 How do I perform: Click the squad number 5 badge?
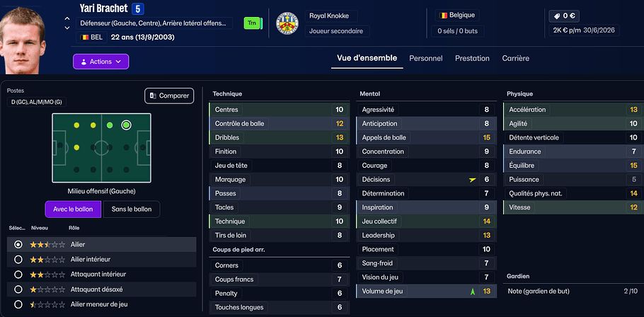[x=138, y=8]
